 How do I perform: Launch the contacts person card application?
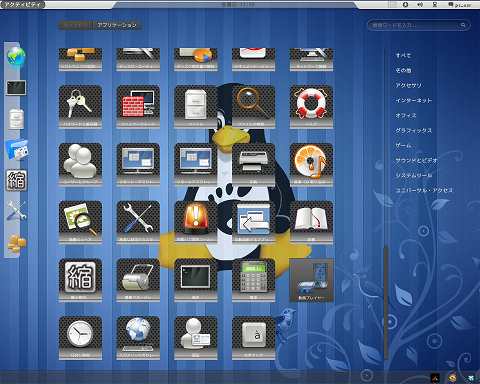196,338
